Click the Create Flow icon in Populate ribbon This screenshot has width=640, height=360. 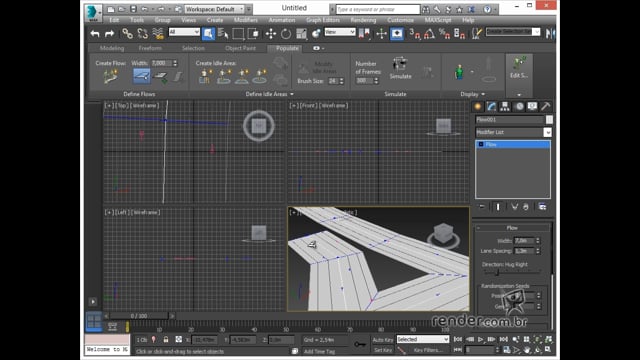point(110,76)
